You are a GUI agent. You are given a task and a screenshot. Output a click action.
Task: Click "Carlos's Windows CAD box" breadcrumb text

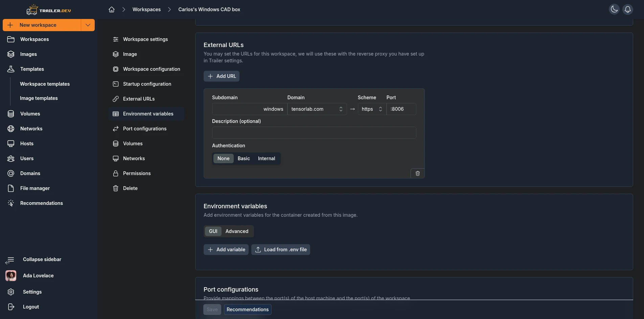coord(209,9)
